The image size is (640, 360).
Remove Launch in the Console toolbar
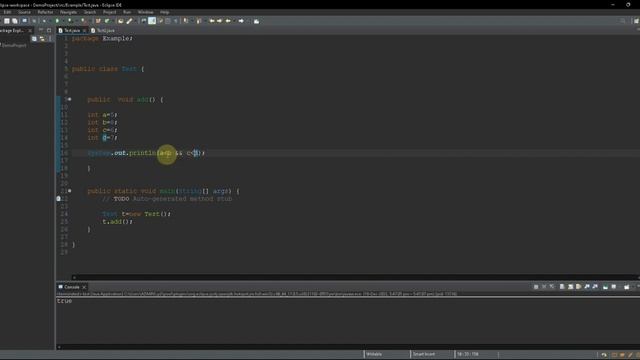(544, 287)
